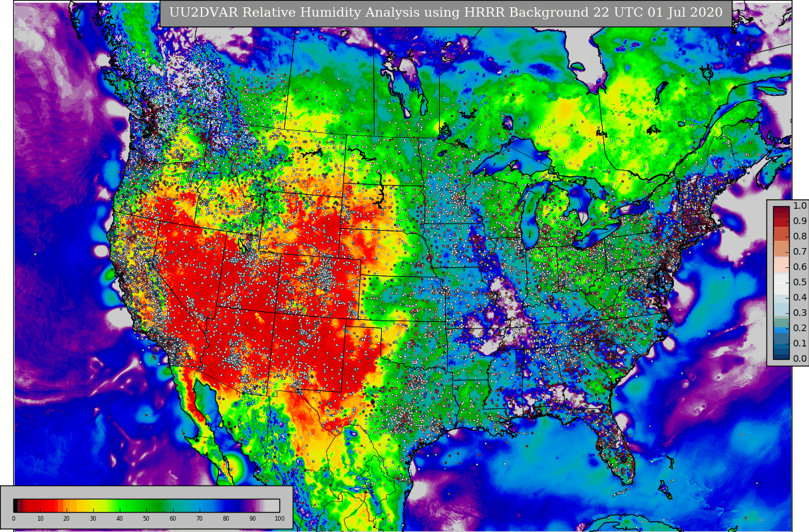
Task: Click the black end of the humidity colorbar
Action: [x=15, y=505]
